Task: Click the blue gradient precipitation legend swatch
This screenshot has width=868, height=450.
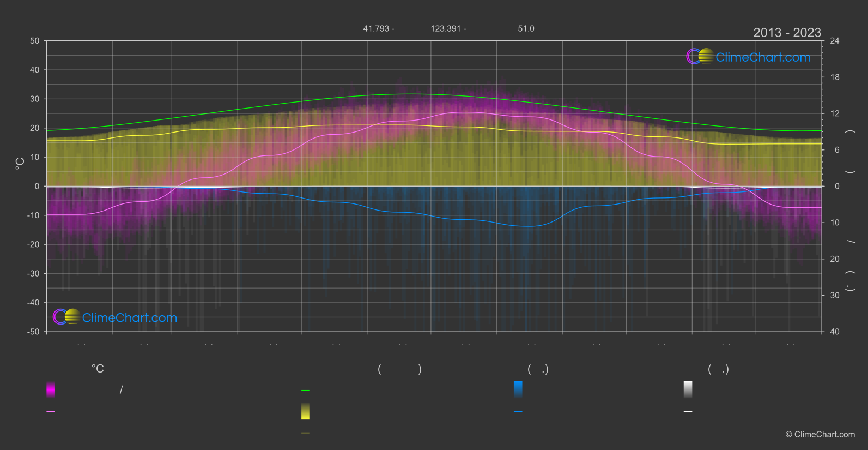Action: [518, 389]
